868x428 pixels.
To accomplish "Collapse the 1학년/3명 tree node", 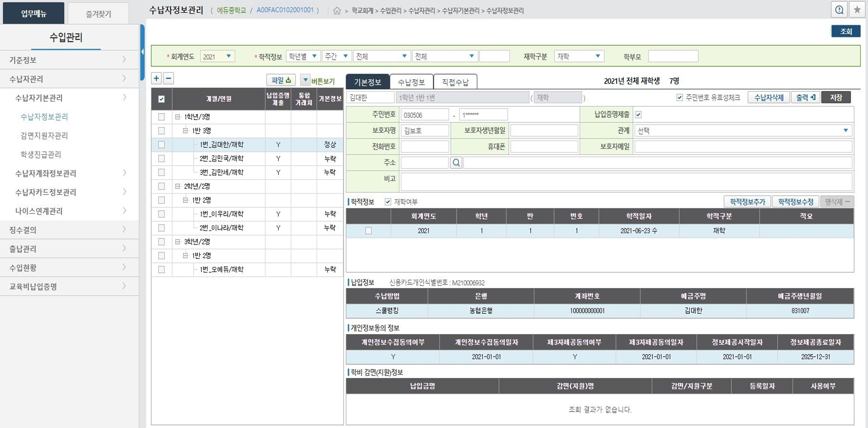I will coord(177,117).
